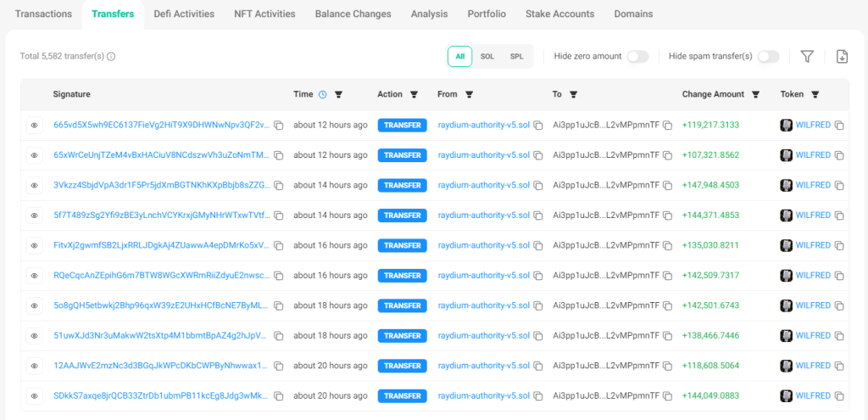The width and height of the screenshot is (868, 420).
Task: Click the export download icon
Action: [x=842, y=56]
